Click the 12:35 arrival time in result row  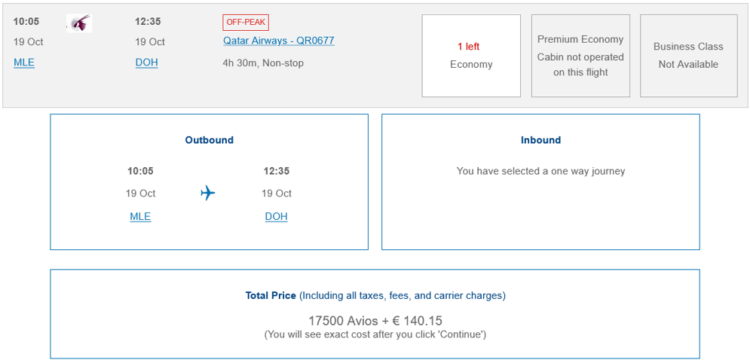point(148,22)
